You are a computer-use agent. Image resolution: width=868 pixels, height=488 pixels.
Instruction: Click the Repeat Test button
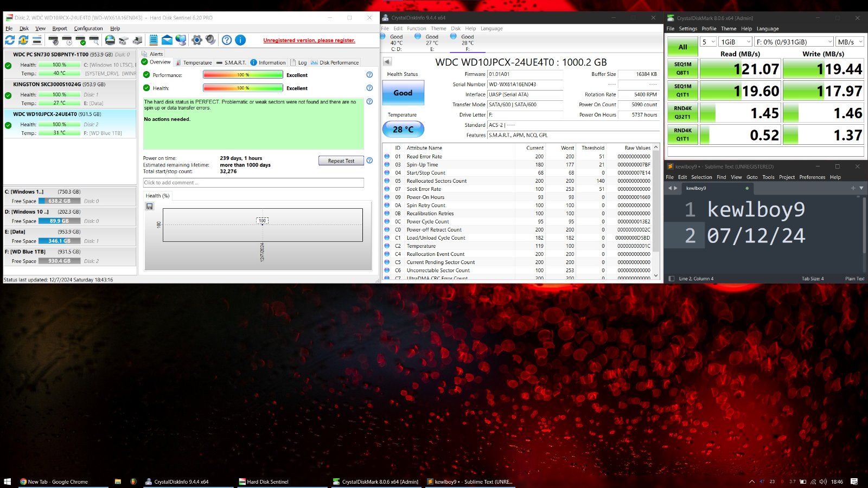[341, 160]
